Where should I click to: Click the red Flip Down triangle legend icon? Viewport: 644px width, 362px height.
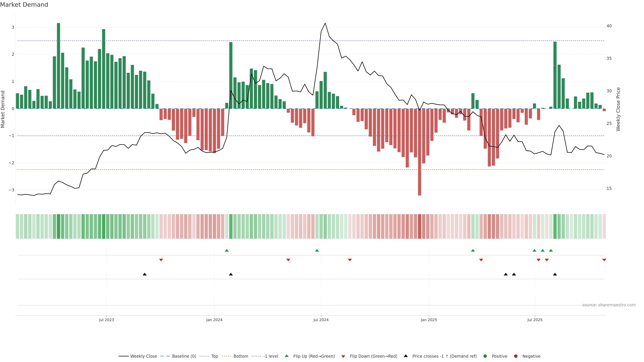point(343,356)
